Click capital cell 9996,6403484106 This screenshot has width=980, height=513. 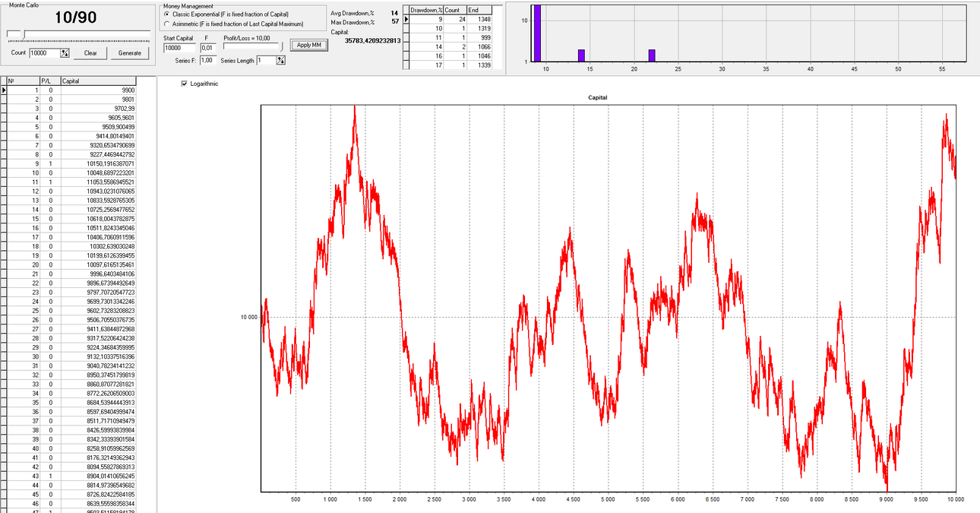click(98, 274)
